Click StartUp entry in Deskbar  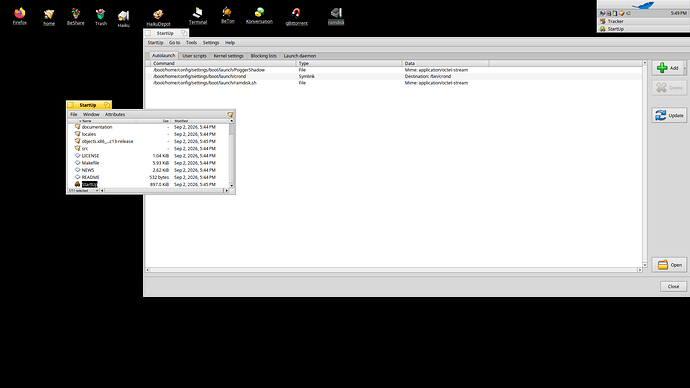tap(643, 29)
